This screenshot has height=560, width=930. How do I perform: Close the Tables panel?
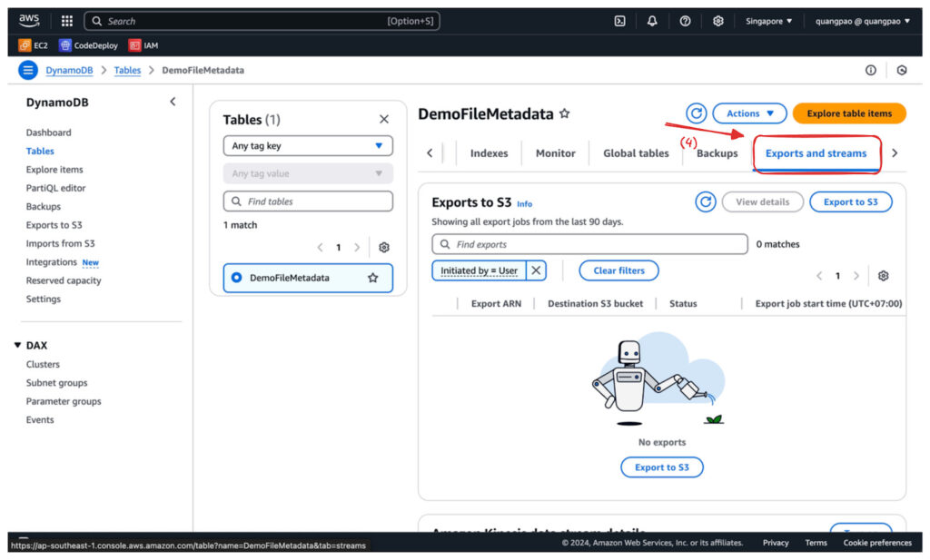pyautogui.click(x=384, y=119)
